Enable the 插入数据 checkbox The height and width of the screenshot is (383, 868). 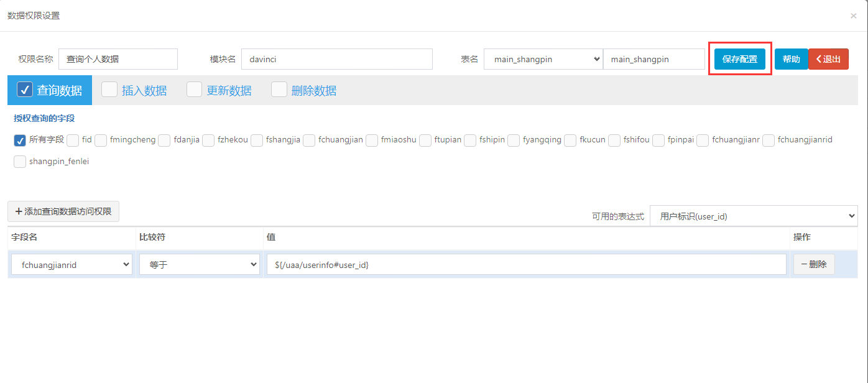(x=109, y=90)
